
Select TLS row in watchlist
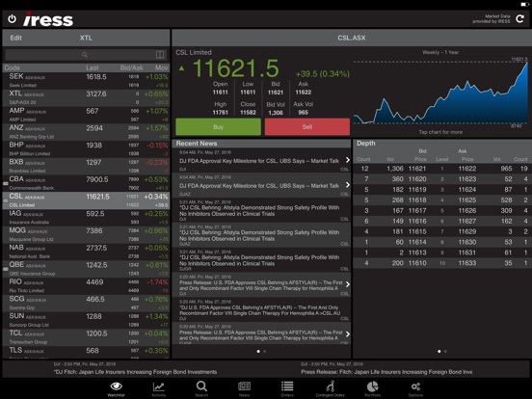pos(86,352)
